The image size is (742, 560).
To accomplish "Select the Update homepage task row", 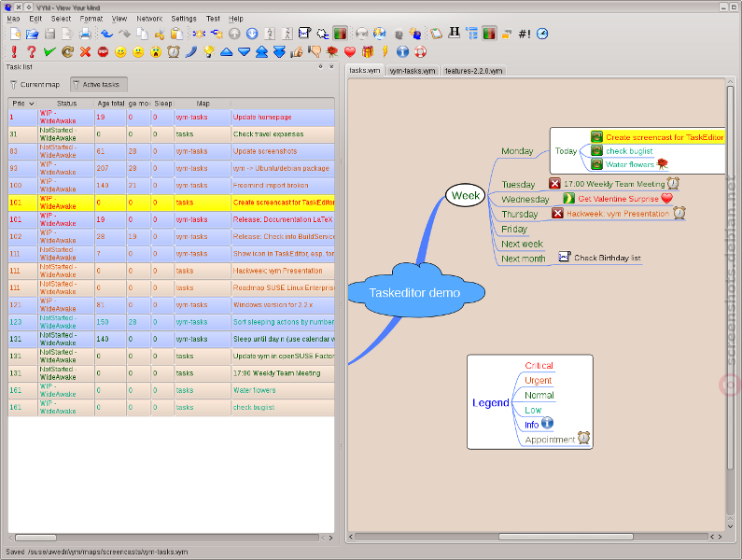I will 172,118.
